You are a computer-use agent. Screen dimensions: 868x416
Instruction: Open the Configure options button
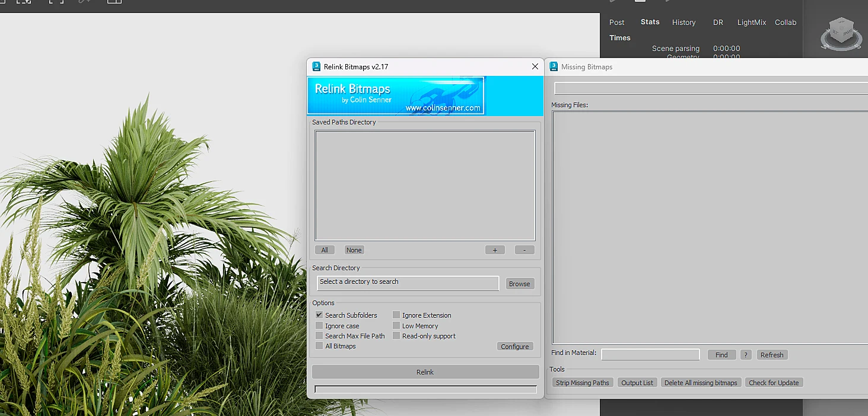tap(515, 347)
